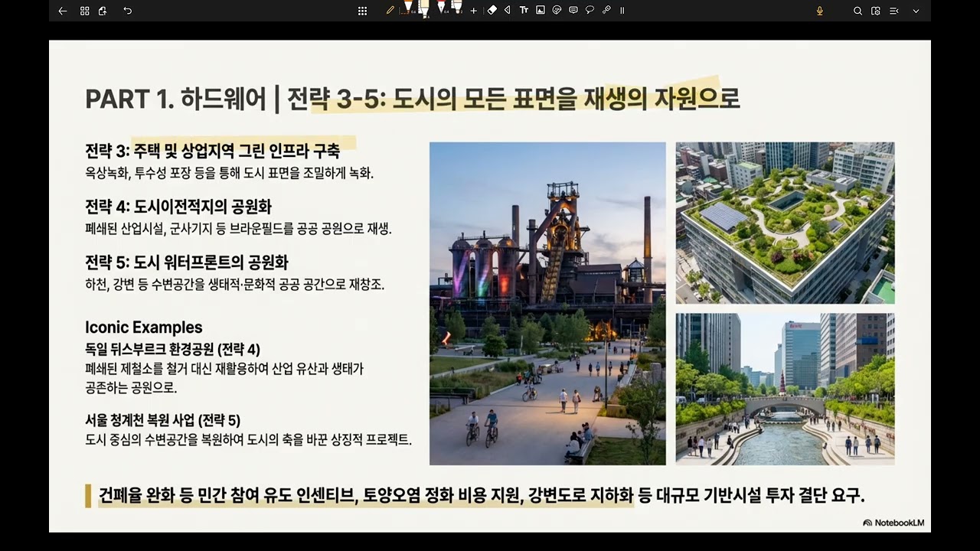
Task: Add a comment note box
Action: pyautogui.click(x=573, y=10)
